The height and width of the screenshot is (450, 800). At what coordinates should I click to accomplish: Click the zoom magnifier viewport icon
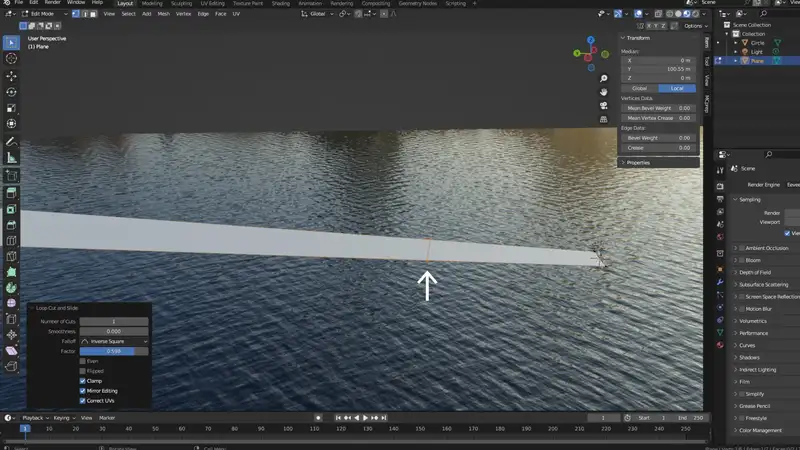pyautogui.click(x=604, y=79)
